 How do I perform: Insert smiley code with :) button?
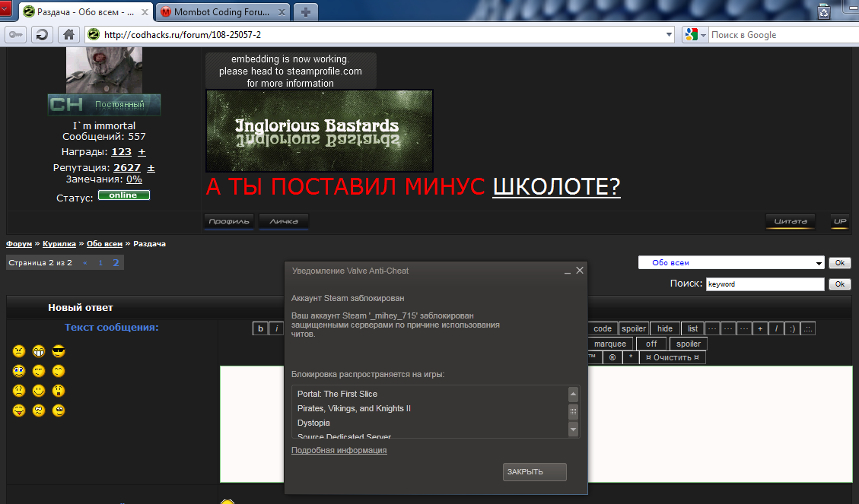pyautogui.click(x=792, y=328)
